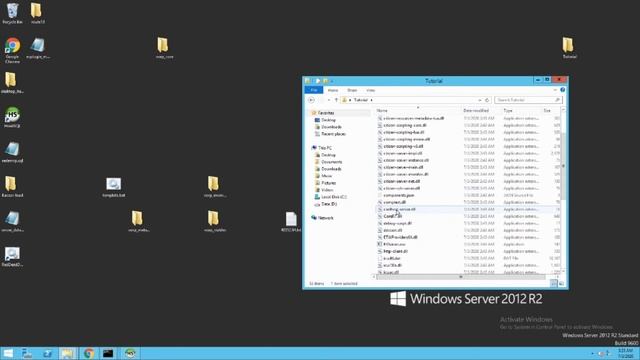Open Favorites Desktop in navigation pane
This screenshot has width=640, height=360.
[325, 120]
